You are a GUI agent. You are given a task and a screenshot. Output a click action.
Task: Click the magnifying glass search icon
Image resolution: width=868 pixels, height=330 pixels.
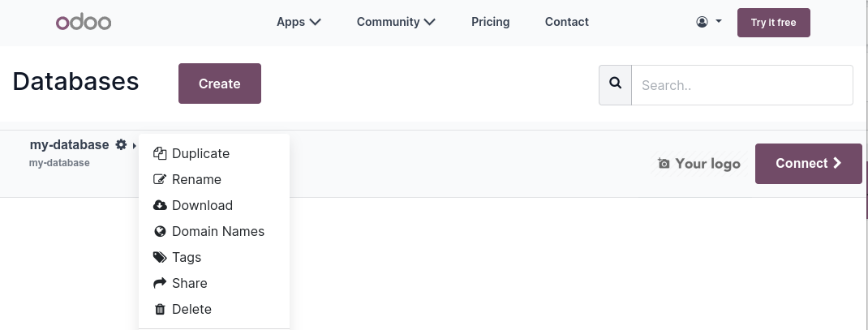coord(615,84)
